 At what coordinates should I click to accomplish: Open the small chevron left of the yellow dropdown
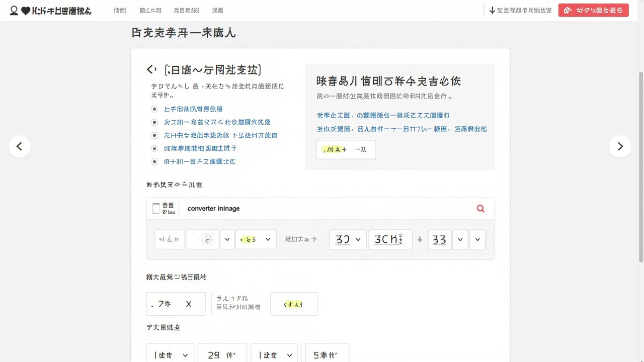227,240
